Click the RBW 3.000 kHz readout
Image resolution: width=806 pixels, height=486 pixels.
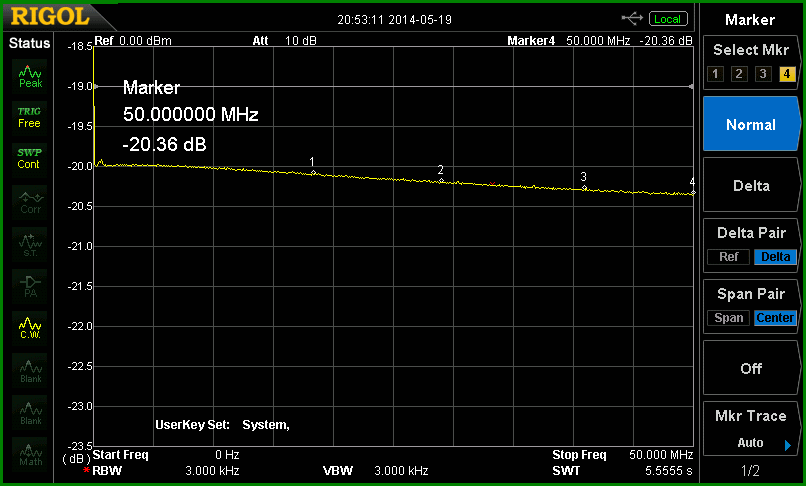(166, 471)
